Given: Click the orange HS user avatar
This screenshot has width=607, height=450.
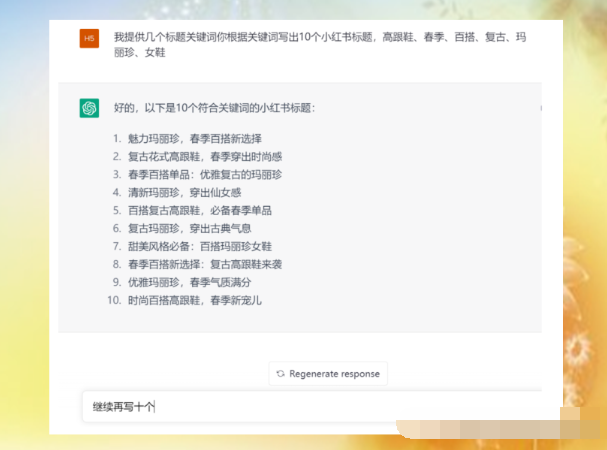Looking at the screenshot, I should pyautogui.click(x=90, y=38).
